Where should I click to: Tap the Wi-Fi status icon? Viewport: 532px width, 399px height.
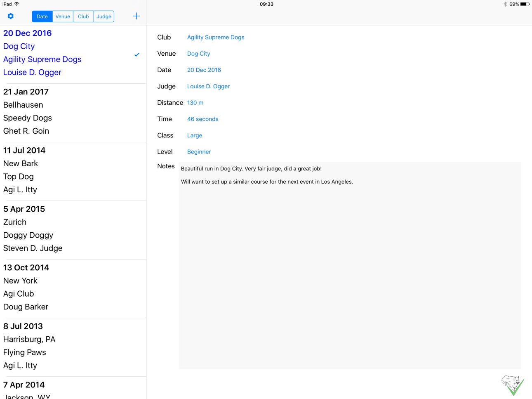click(x=16, y=4)
